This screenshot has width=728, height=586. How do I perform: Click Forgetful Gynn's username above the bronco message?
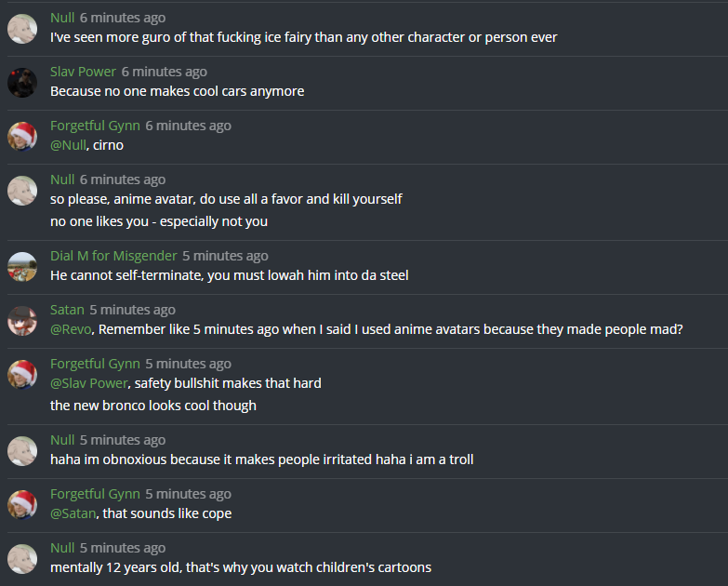tap(94, 364)
